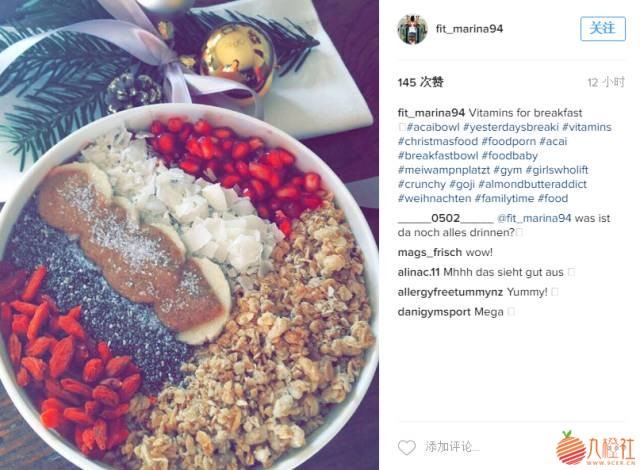Click the 12 小时 timestamp

pos(606,82)
